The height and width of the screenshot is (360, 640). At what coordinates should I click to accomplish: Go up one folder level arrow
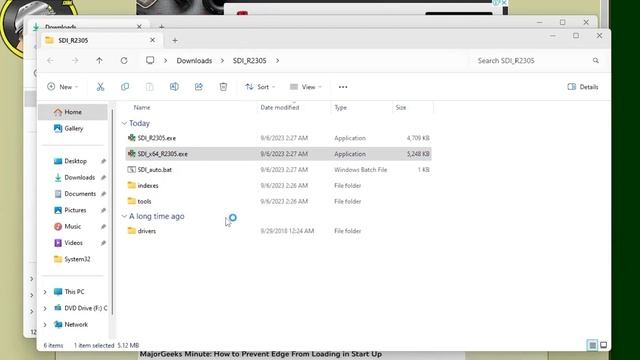tap(99, 61)
